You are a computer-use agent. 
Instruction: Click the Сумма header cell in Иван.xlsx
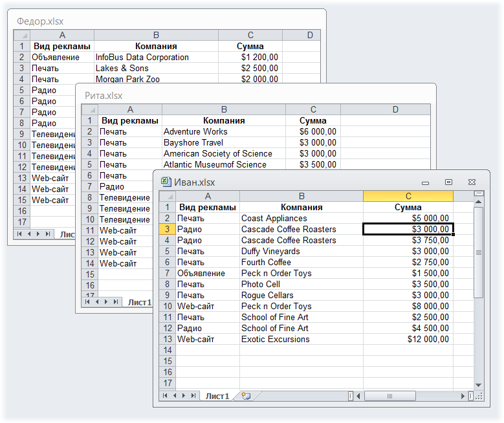408,208
